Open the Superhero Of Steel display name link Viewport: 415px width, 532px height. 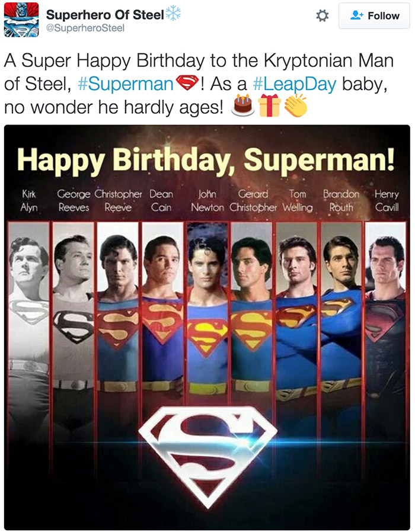(x=105, y=14)
